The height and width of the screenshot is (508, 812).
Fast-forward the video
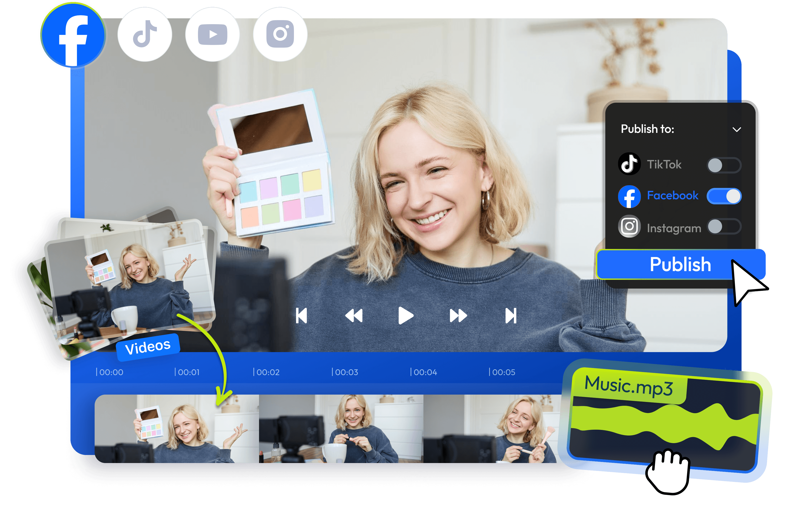(458, 316)
